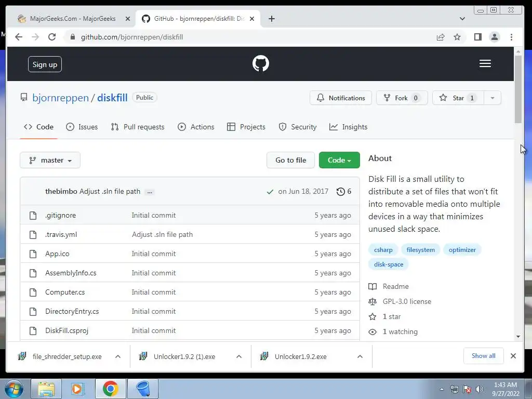Click the Notifications button
The image size is (532, 399).
341,98
